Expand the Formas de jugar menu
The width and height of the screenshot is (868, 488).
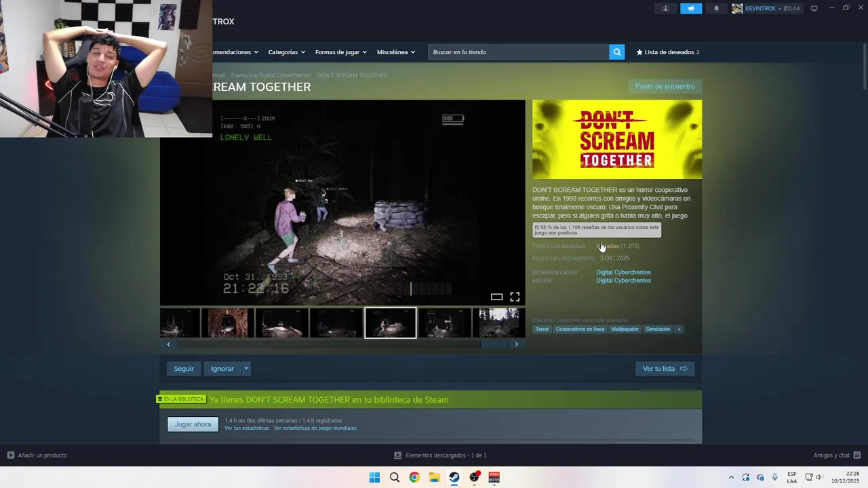[x=340, y=52]
